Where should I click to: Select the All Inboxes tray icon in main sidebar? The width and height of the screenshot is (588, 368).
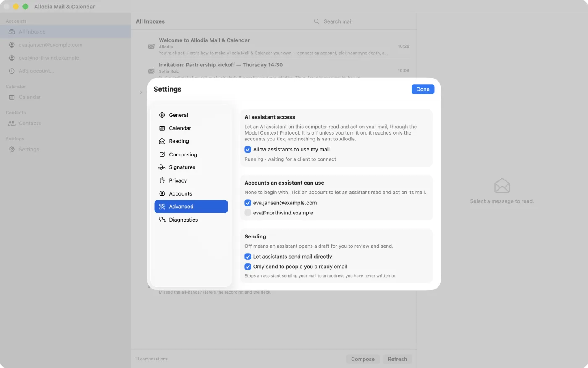(x=12, y=32)
